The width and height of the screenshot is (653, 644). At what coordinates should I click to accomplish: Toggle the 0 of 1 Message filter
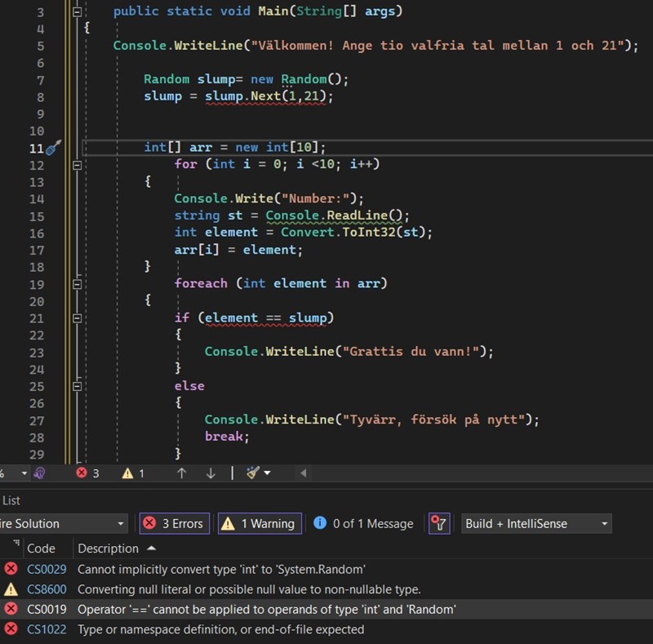click(363, 523)
